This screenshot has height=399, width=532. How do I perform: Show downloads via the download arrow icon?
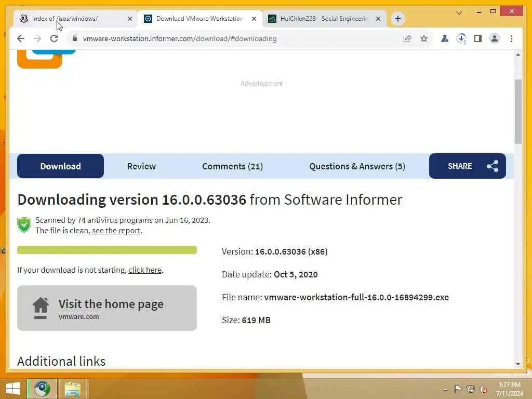pyautogui.click(x=461, y=38)
